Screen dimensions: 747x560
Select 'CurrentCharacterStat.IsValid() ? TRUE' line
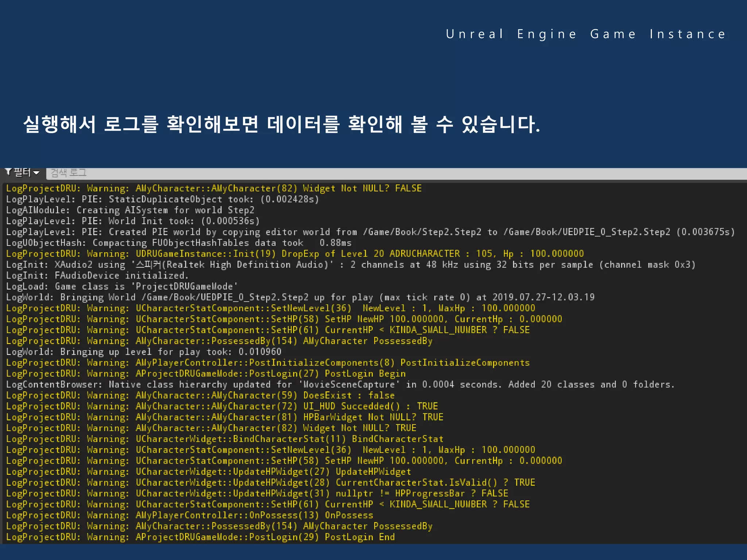tap(271, 483)
